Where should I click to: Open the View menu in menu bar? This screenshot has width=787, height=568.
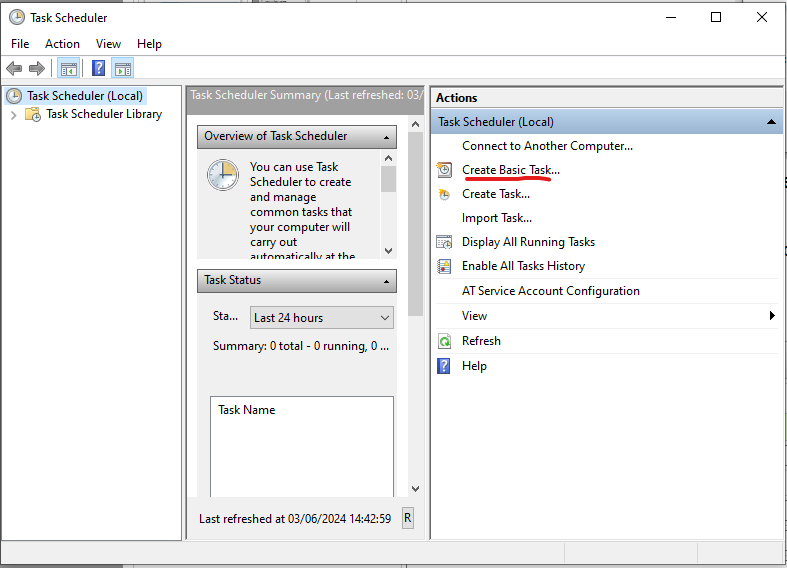(108, 44)
